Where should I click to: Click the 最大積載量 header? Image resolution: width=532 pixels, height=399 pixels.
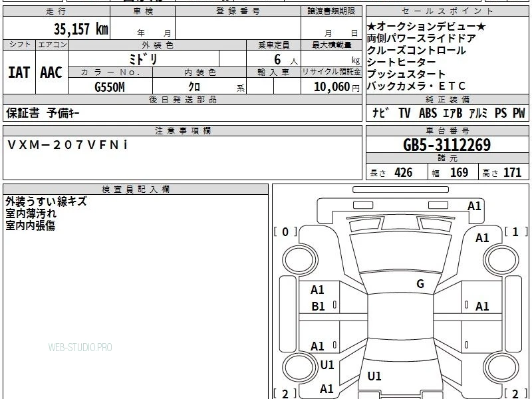coord(331,45)
